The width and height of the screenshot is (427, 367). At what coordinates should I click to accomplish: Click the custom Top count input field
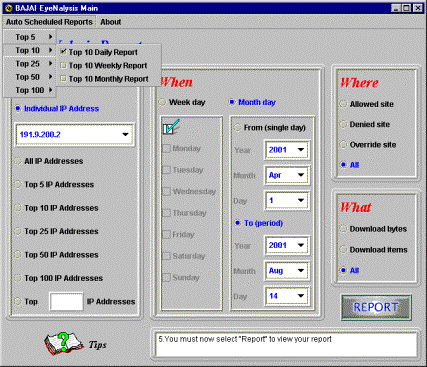(66, 302)
